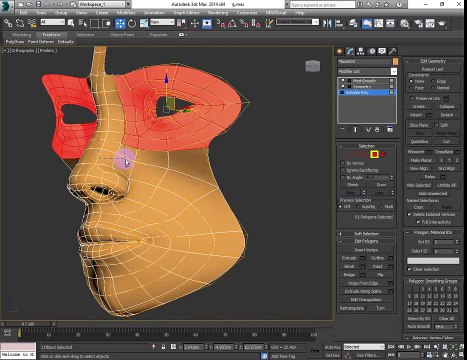The width and height of the screenshot is (467, 360).
Task: Click the Unlink Selection icon
Action: (20, 23)
